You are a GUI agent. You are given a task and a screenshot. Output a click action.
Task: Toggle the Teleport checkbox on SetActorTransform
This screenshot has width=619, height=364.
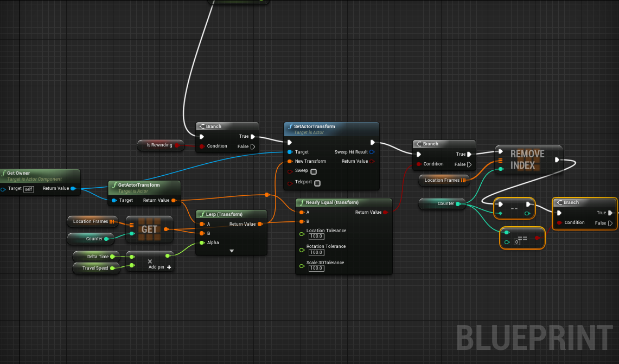pos(317,183)
